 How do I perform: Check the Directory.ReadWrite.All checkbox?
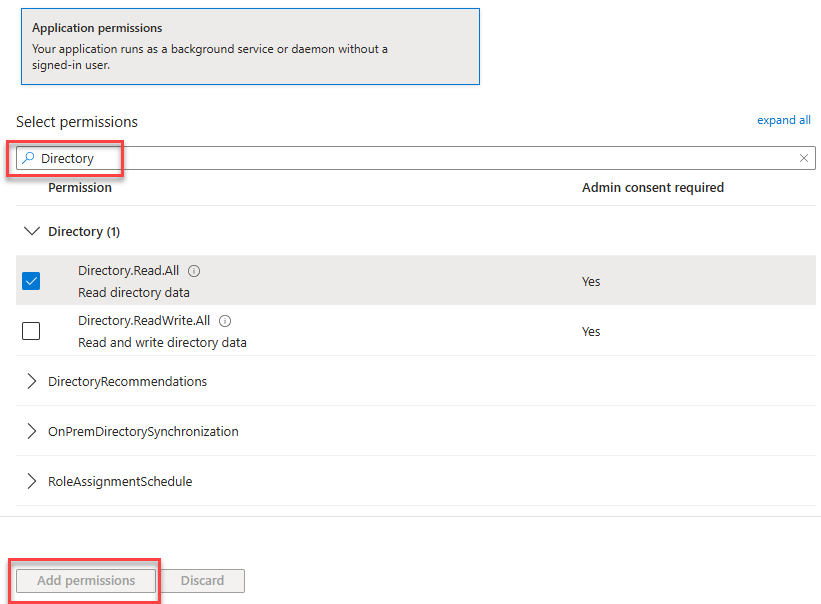coord(31,331)
